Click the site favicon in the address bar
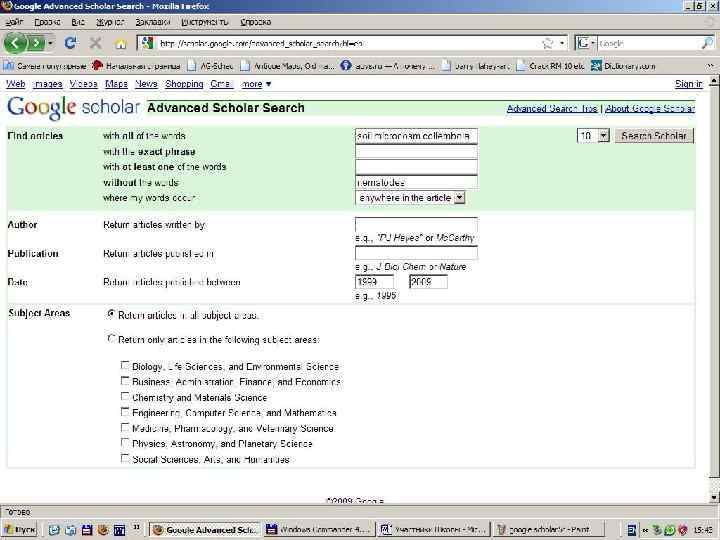The height and width of the screenshot is (540, 720). coord(147,43)
